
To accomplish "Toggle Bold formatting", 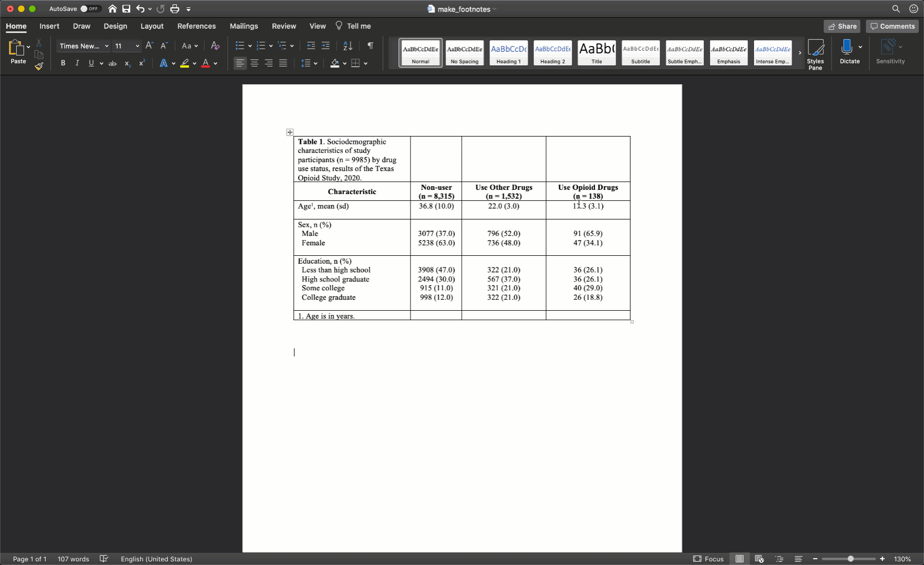I will 63,63.
